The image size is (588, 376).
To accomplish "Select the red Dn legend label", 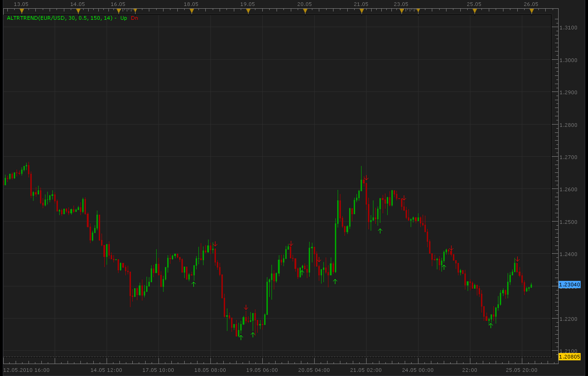I will (134, 18).
